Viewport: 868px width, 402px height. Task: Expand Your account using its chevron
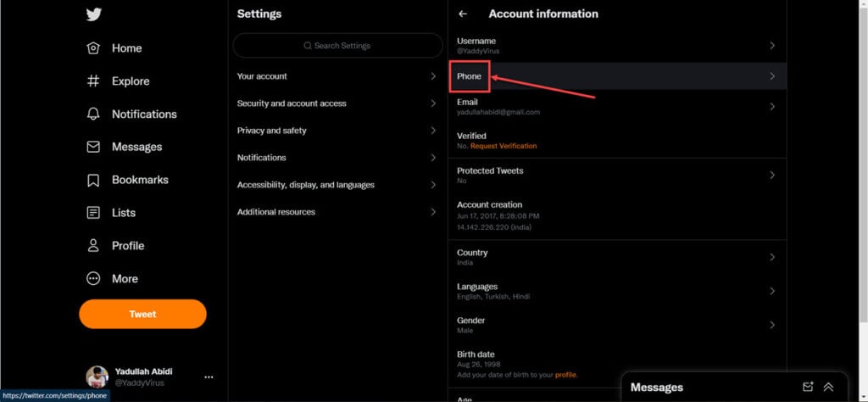pos(433,76)
